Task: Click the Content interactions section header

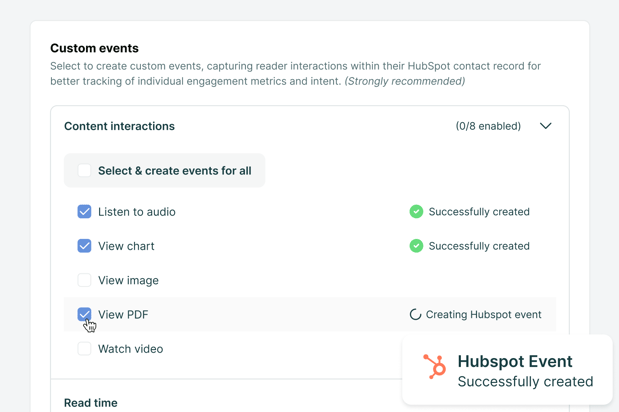Action: pyautogui.click(x=119, y=126)
